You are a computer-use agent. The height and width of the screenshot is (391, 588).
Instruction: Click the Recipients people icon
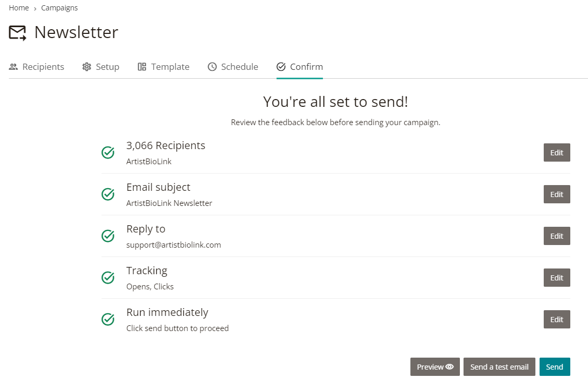pos(14,67)
